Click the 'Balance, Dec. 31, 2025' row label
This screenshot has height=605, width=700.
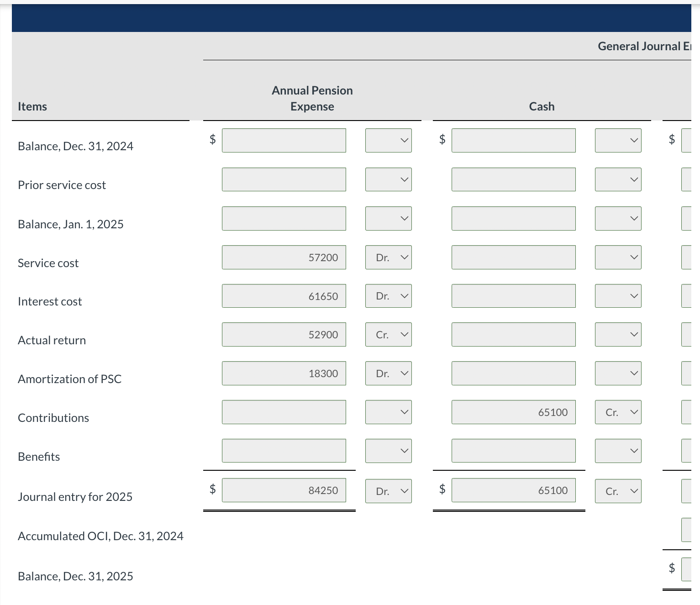(75, 576)
